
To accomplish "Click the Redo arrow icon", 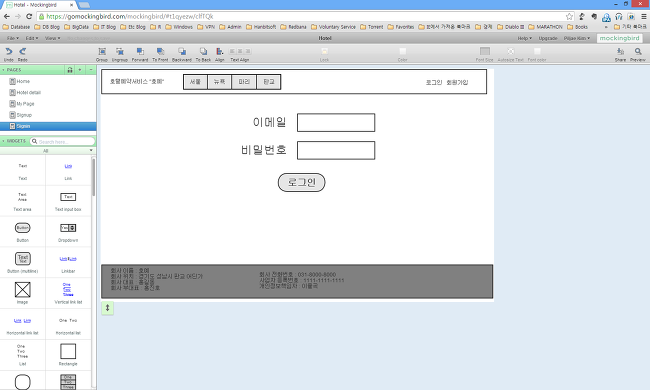I will 22,51.
